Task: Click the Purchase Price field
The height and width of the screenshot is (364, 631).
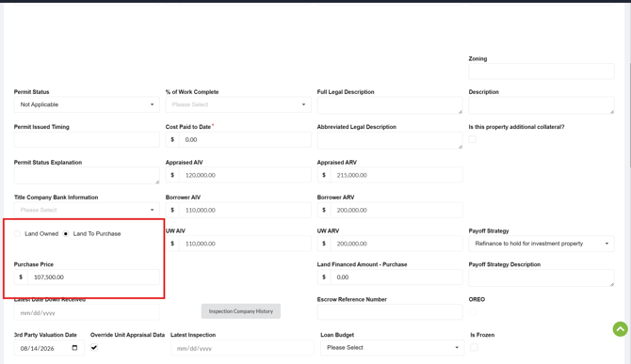Action: 93,277
